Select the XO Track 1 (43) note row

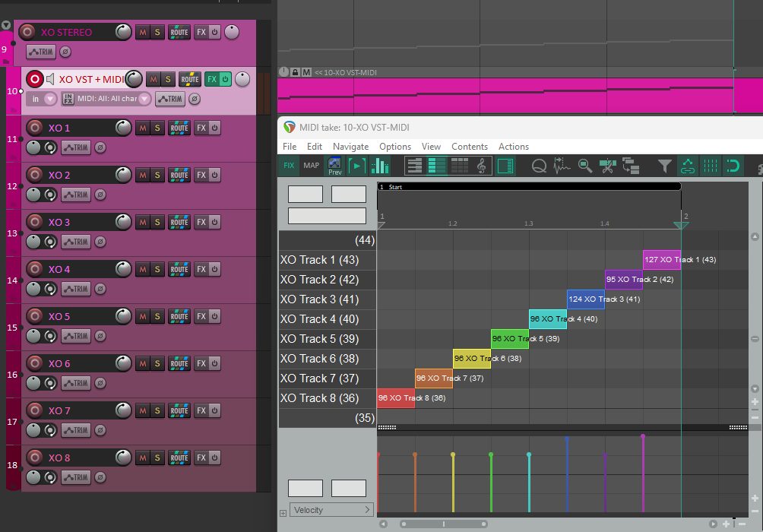327,260
